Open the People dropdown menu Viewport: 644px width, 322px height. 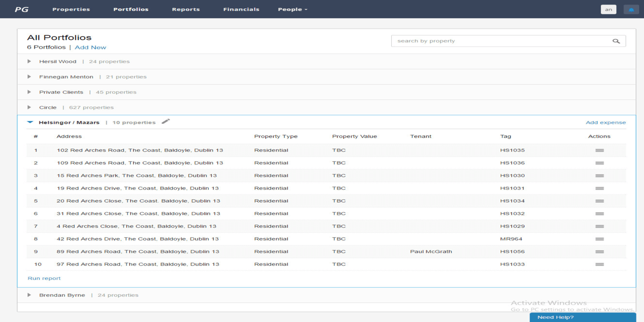click(292, 9)
